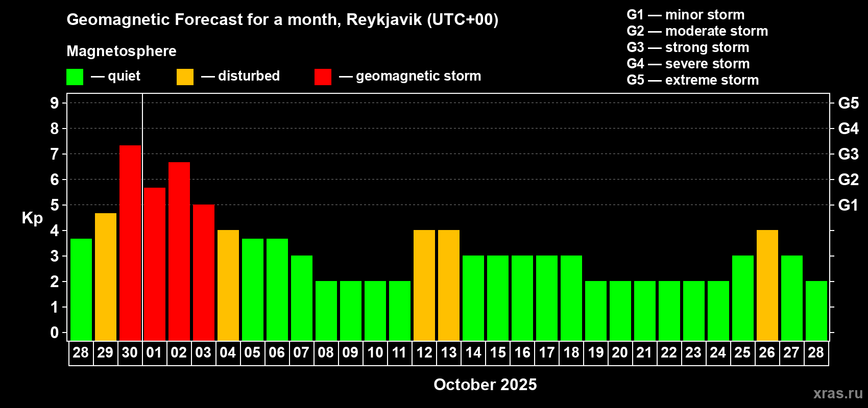
Task: Click 'G5 — extreme storm' legend text
Action: pos(693,80)
